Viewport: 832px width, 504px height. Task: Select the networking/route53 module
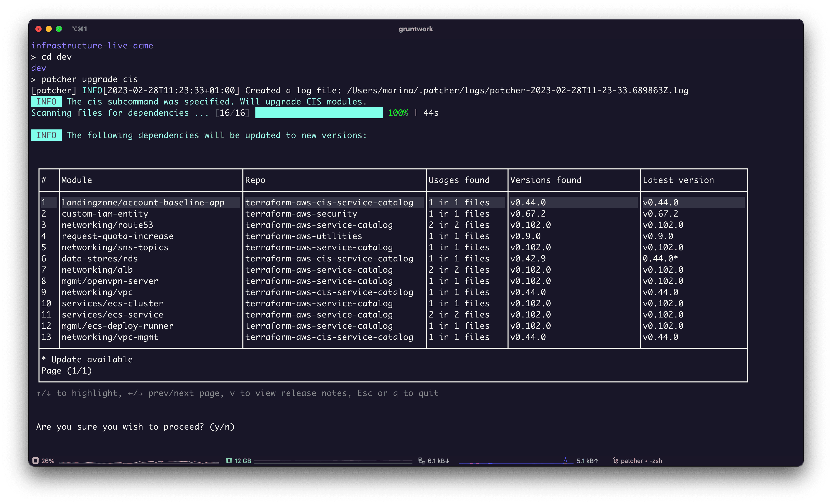tap(107, 225)
